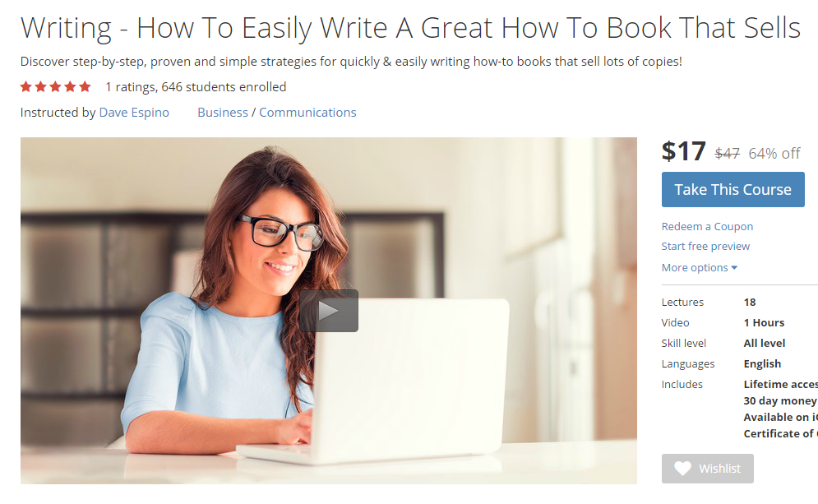818x504 pixels.
Task: Click the Lectures count 18
Action: (750, 302)
